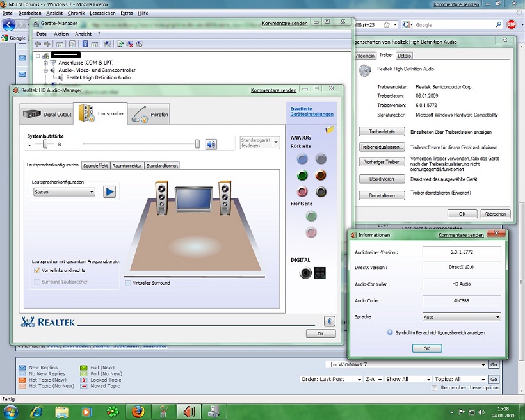Click the Deaktivieren button

382,179
